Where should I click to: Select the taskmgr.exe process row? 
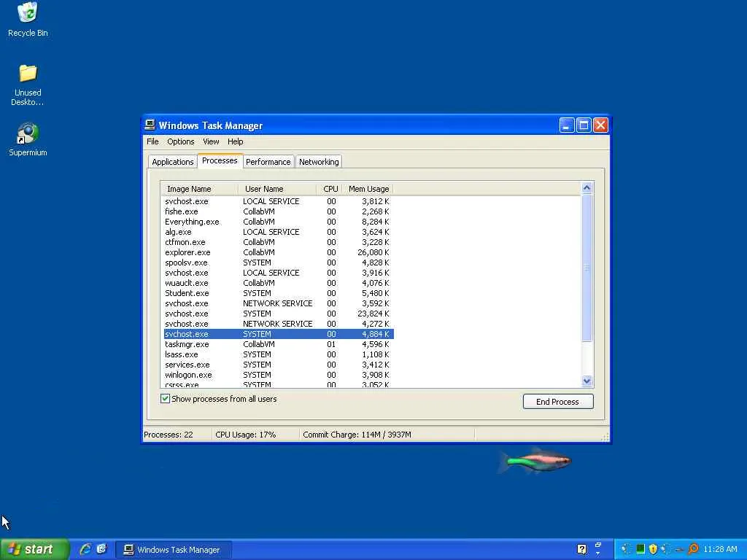click(x=279, y=344)
